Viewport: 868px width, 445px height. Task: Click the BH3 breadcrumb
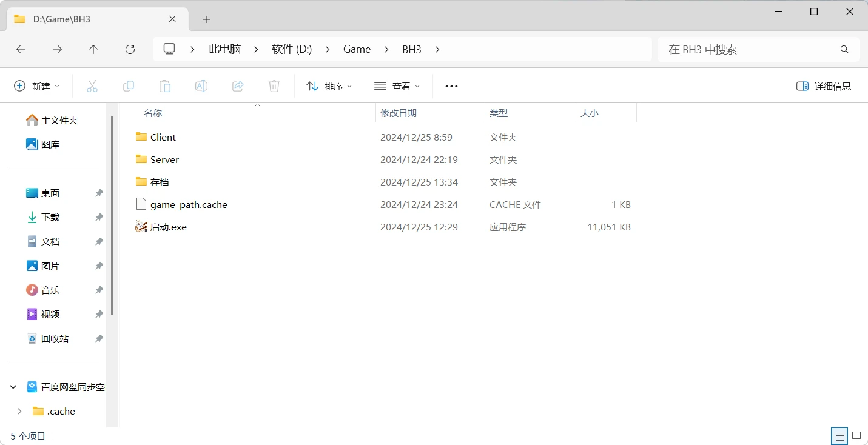point(412,50)
